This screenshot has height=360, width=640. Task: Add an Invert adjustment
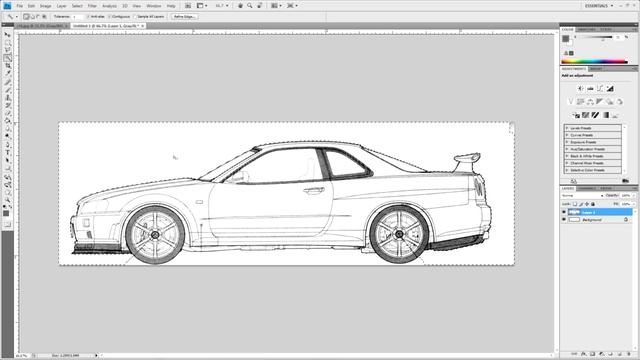pyautogui.click(x=576, y=115)
